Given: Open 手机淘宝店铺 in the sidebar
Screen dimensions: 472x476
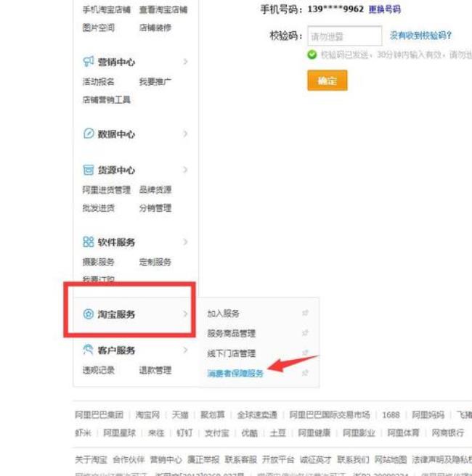Looking at the screenshot, I should [106, 9].
